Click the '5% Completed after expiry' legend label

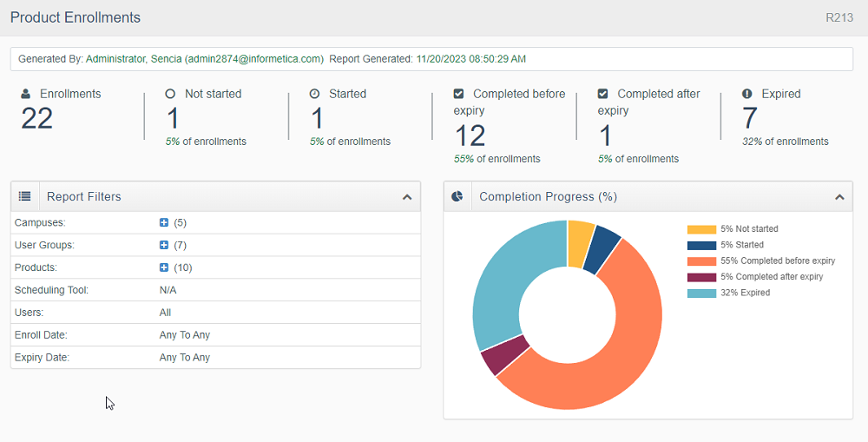pyautogui.click(x=772, y=276)
